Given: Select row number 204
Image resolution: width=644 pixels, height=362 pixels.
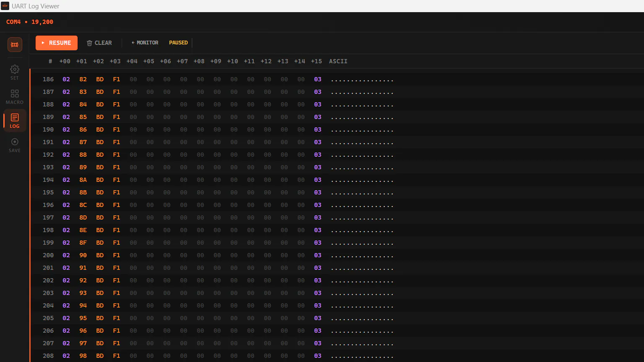Looking at the screenshot, I should point(48,305).
